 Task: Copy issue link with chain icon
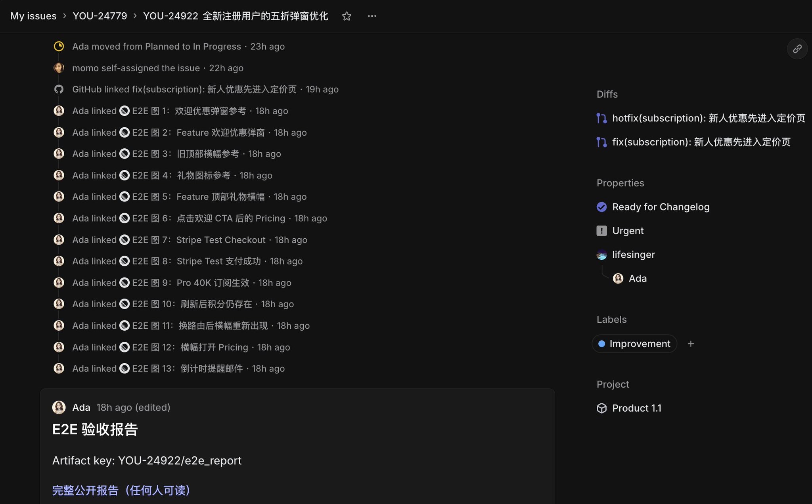(x=797, y=49)
